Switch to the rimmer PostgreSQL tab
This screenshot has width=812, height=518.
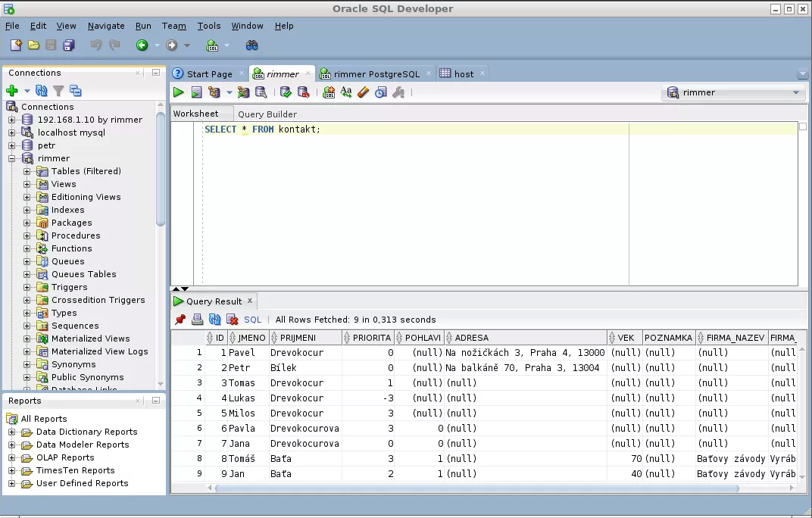(376, 74)
